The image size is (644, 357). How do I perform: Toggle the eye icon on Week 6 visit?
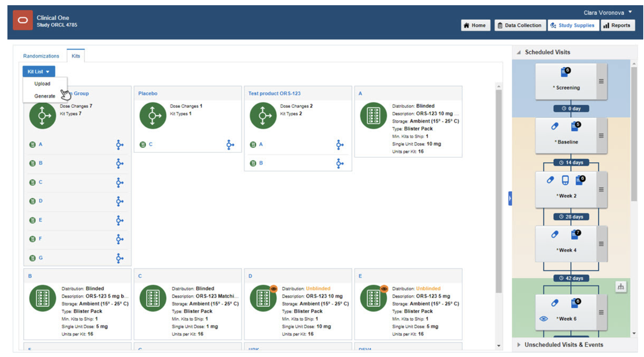click(543, 319)
